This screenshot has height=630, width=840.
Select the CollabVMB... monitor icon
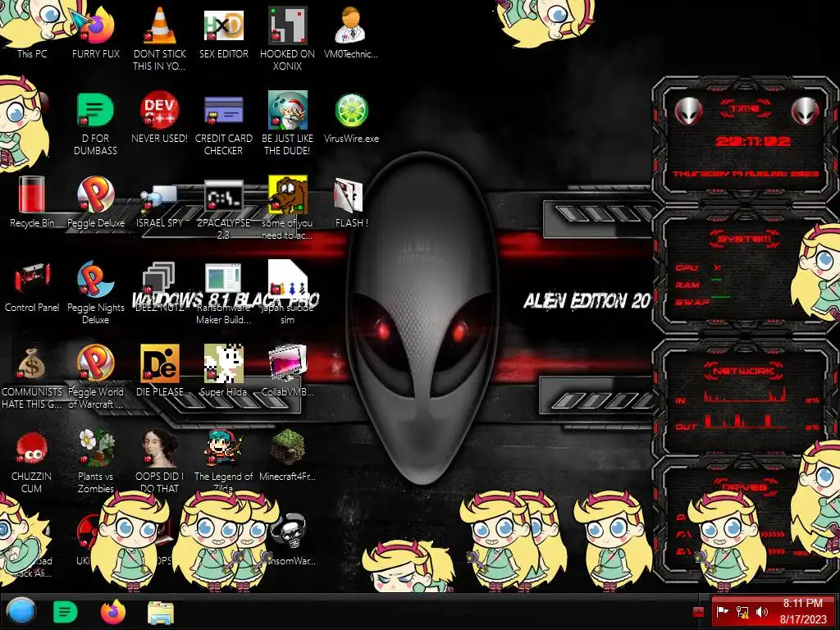pyautogui.click(x=288, y=371)
